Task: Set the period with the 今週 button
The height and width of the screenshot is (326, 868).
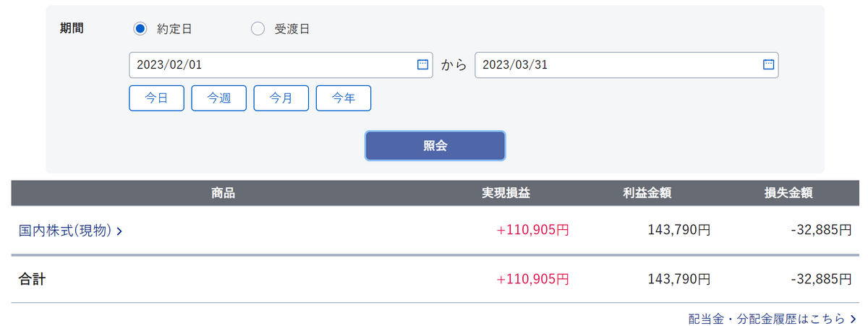Action: pyautogui.click(x=218, y=98)
